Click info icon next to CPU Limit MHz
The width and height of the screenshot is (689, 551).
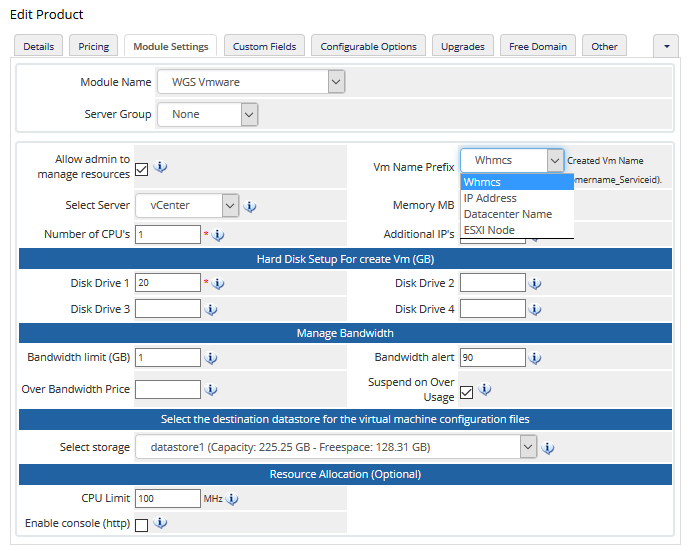click(232, 499)
